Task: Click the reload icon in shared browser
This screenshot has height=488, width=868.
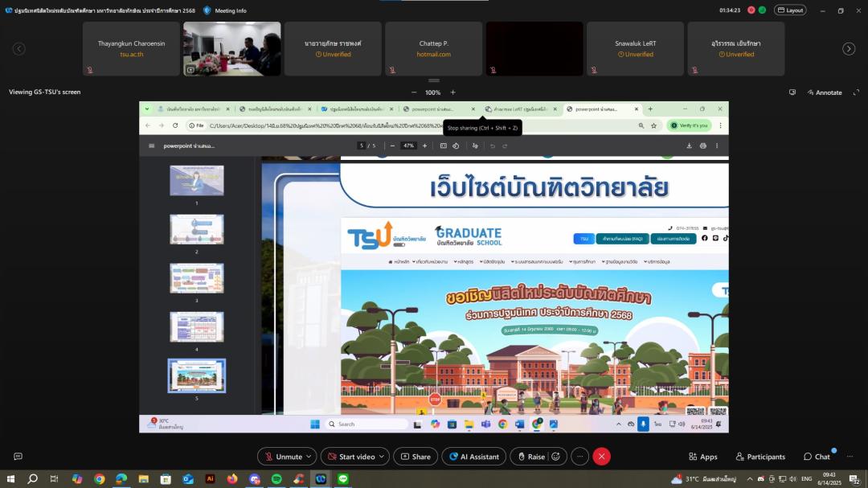Action: point(175,125)
